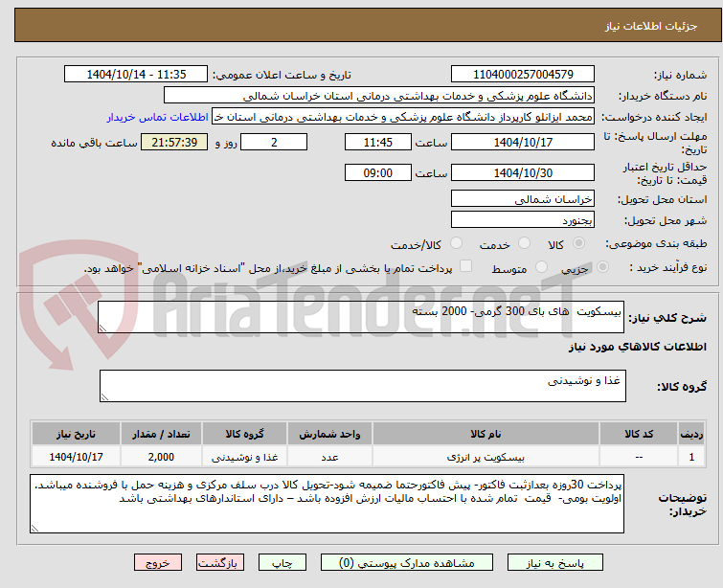Open اطلاعات تماس خریدار link

pos(158,117)
